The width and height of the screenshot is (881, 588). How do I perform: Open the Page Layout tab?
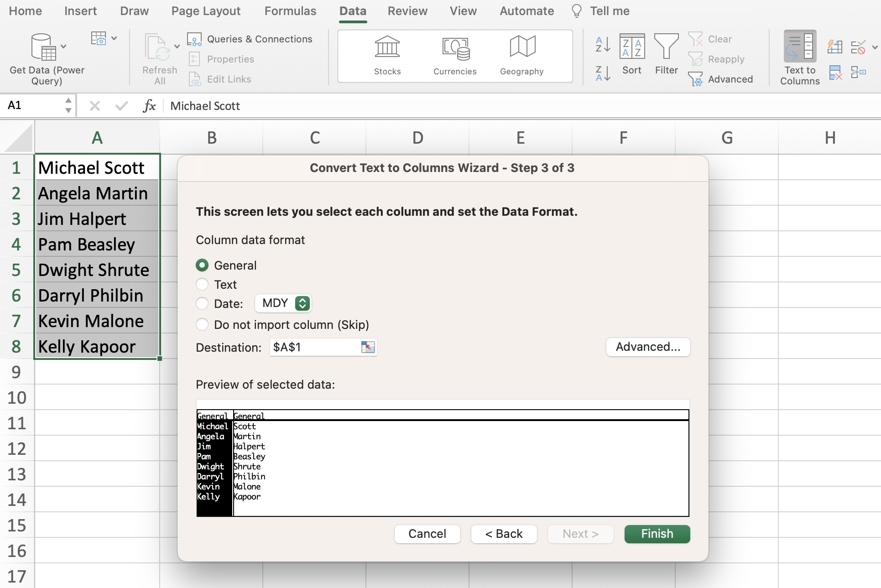pos(206,11)
